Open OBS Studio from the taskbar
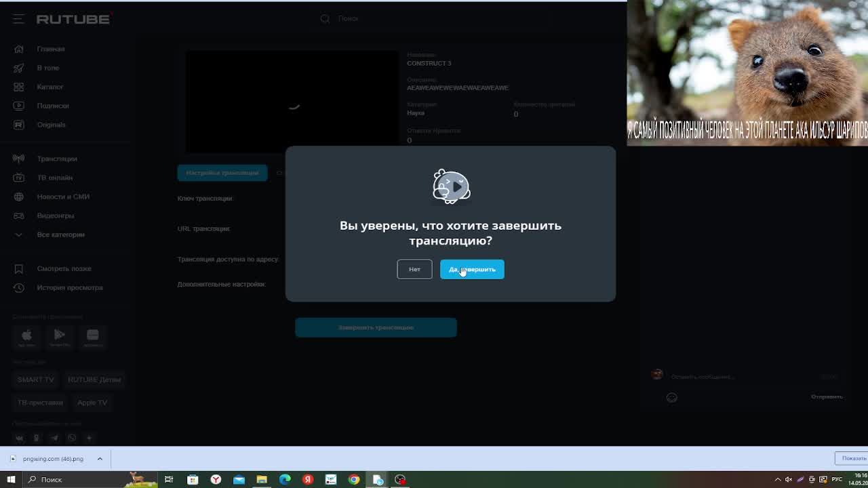Screen dimensions: 868x488 point(400,479)
